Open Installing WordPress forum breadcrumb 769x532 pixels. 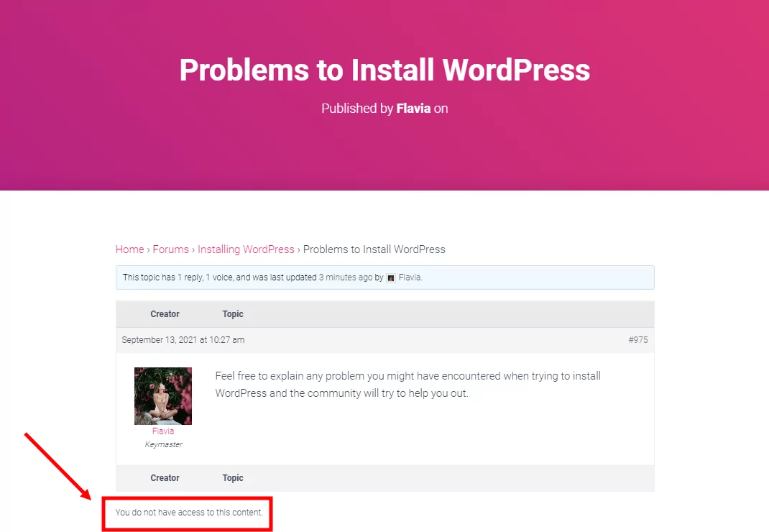tap(246, 249)
